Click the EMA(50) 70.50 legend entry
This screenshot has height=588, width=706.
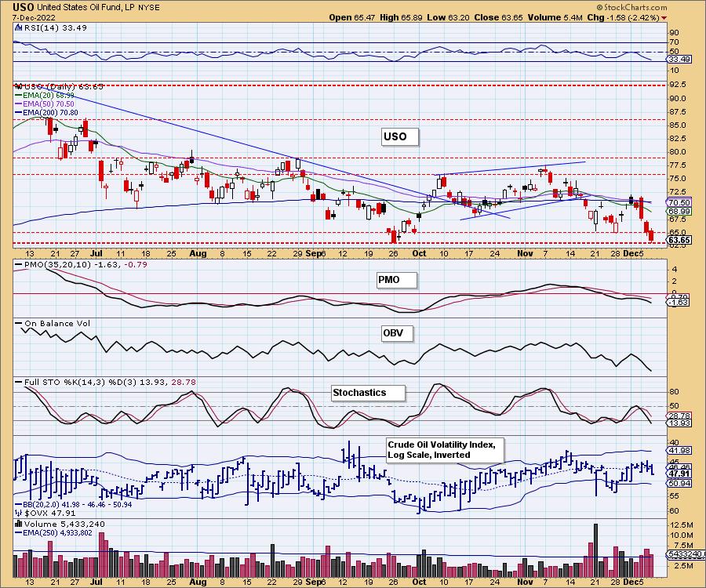(x=45, y=104)
